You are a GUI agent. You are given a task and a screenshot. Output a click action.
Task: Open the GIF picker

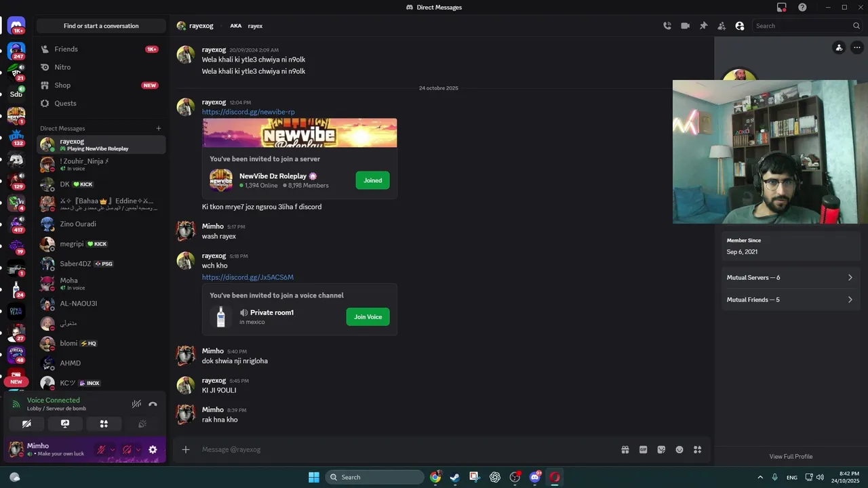[x=643, y=449]
